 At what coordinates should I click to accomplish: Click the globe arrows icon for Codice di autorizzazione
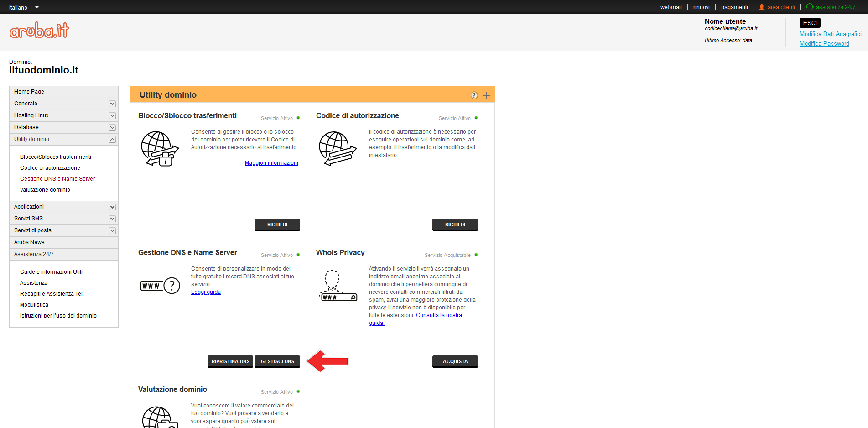pyautogui.click(x=338, y=149)
